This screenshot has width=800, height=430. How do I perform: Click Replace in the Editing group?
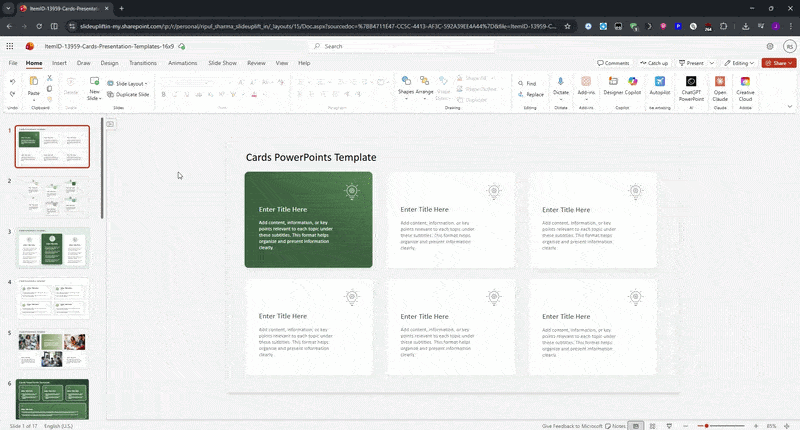531,94
